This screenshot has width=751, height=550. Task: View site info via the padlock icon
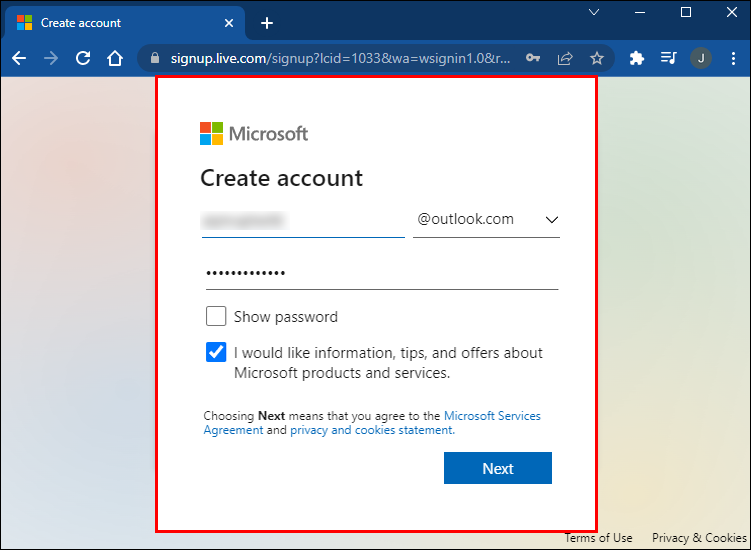(155, 58)
